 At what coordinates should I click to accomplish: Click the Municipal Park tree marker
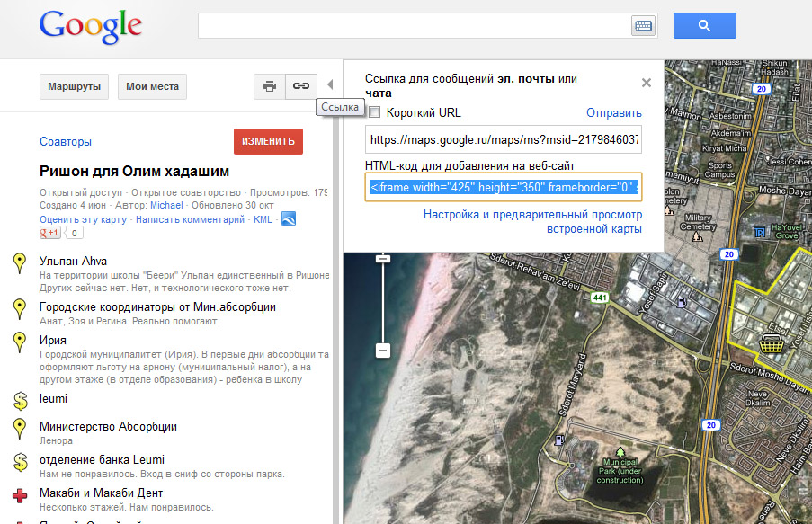[x=620, y=453]
